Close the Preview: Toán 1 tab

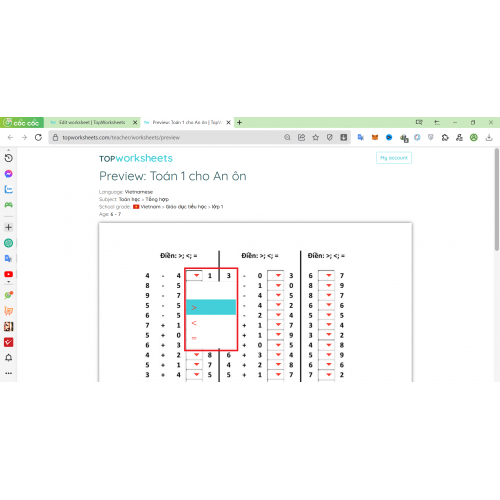[x=228, y=122]
